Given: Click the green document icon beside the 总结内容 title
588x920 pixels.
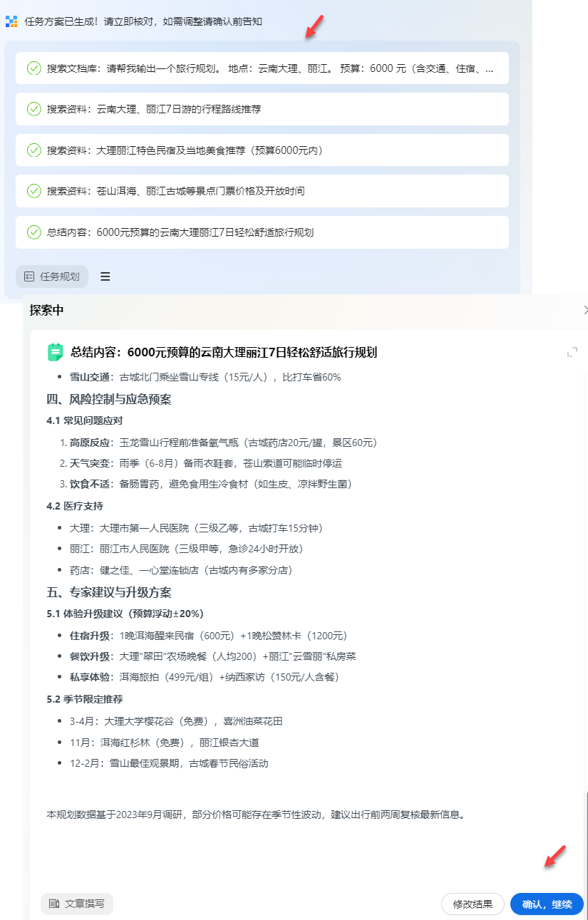Looking at the screenshot, I should click(55, 352).
